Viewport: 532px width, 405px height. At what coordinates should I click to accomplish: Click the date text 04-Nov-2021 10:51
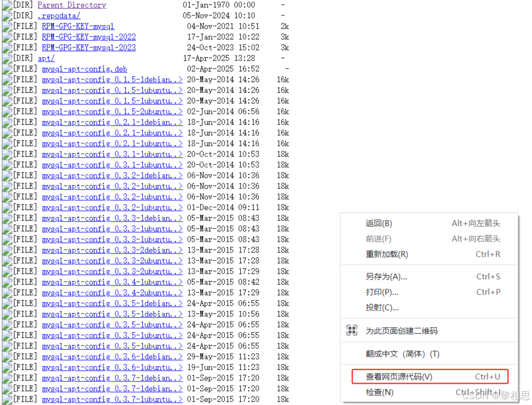223,27
